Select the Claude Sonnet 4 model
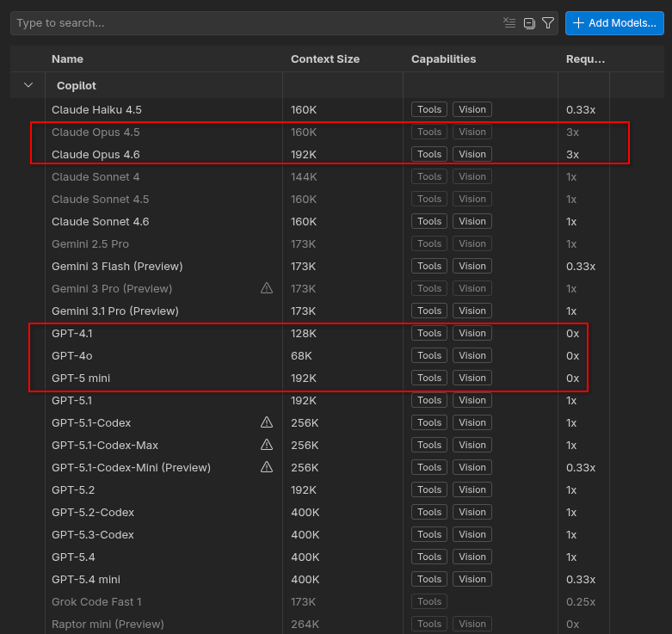 click(x=96, y=176)
